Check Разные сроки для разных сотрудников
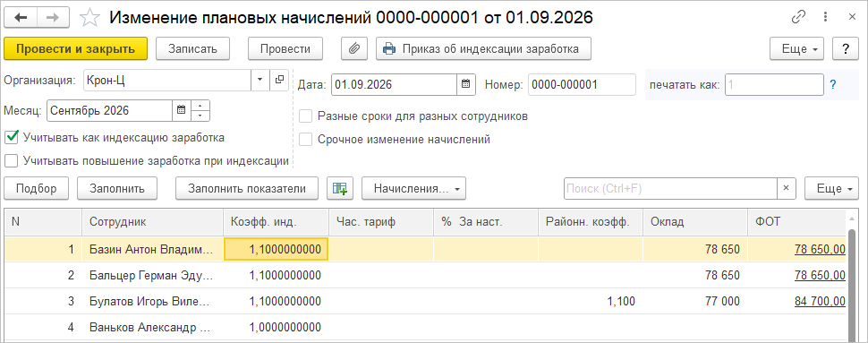The height and width of the screenshot is (343, 868). click(x=305, y=116)
